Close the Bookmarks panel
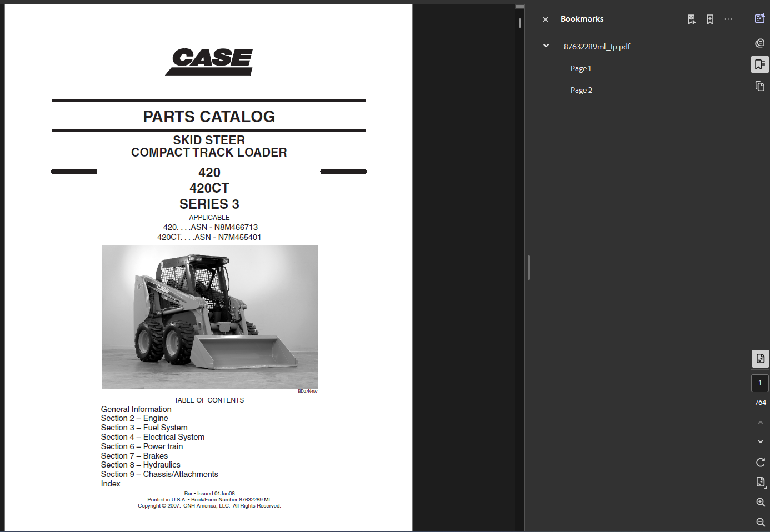This screenshot has height=532, width=770. [546, 19]
